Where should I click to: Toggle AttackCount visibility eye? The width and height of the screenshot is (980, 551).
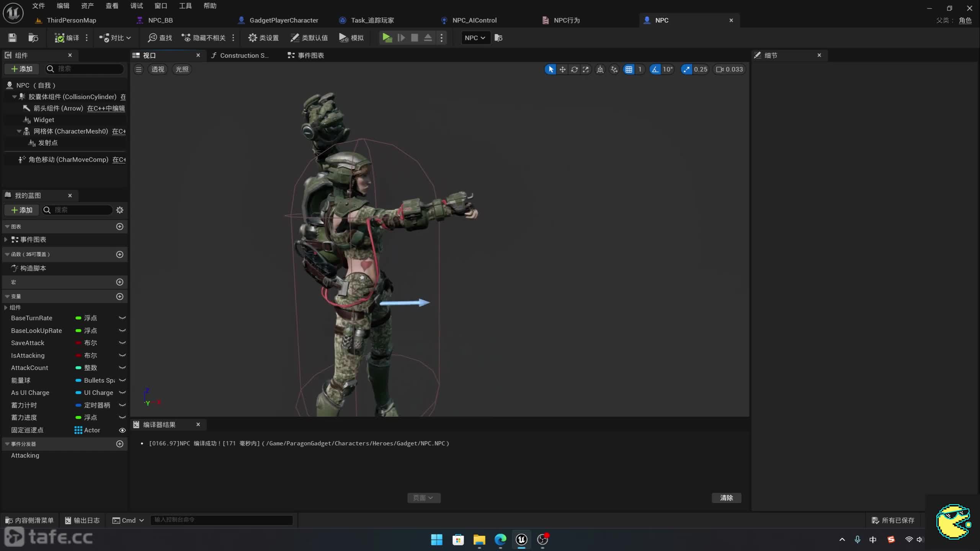[x=122, y=368]
